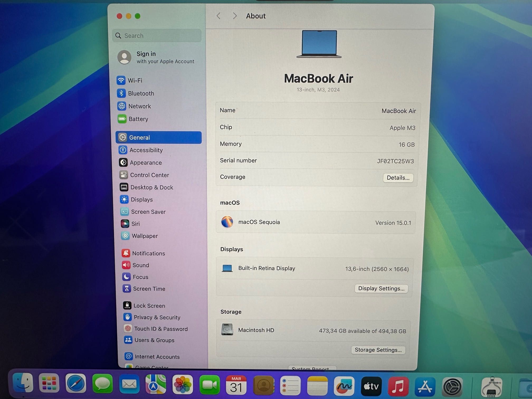Open Music from the Dock

coord(398,387)
